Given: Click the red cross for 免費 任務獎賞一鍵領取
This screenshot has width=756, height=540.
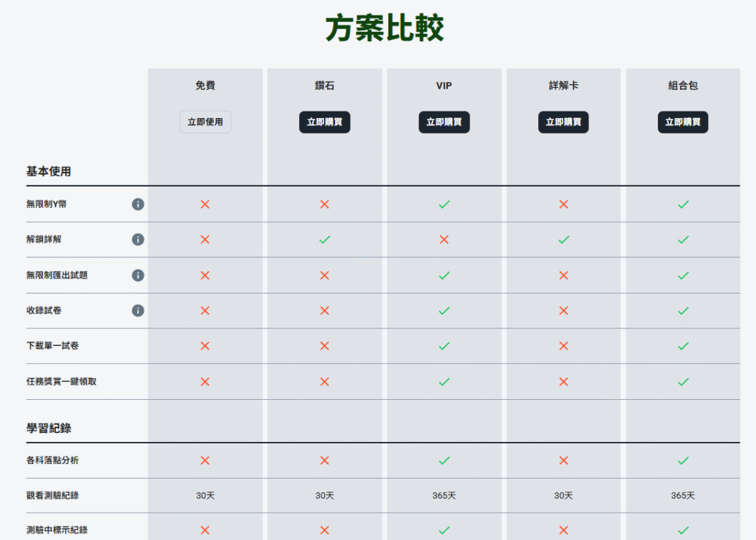Looking at the screenshot, I should pyautogui.click(x=205, y=381).
